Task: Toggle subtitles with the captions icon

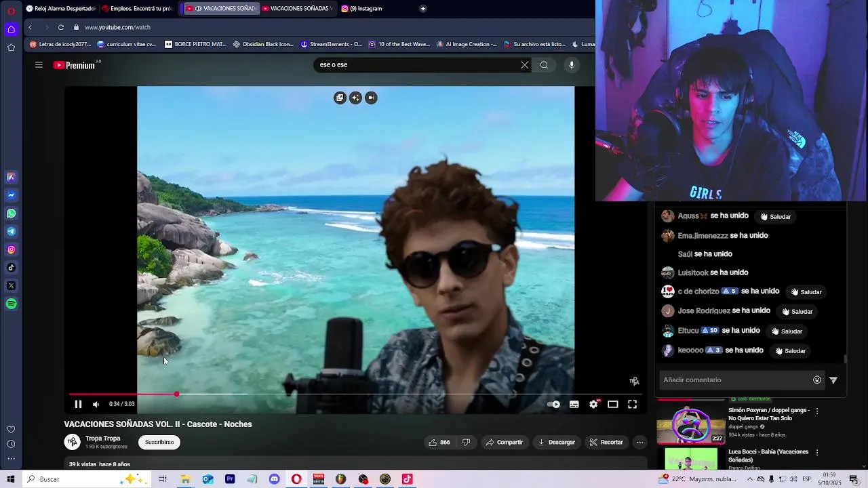Action: (x=574, y=404)
